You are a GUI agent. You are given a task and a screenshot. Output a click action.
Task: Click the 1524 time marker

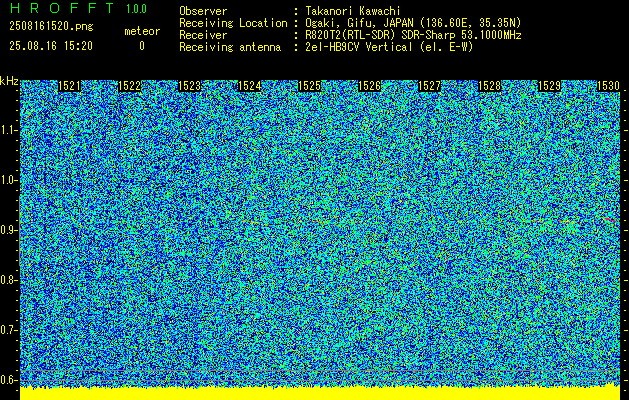pyautogui.click(x=250, y=86)
